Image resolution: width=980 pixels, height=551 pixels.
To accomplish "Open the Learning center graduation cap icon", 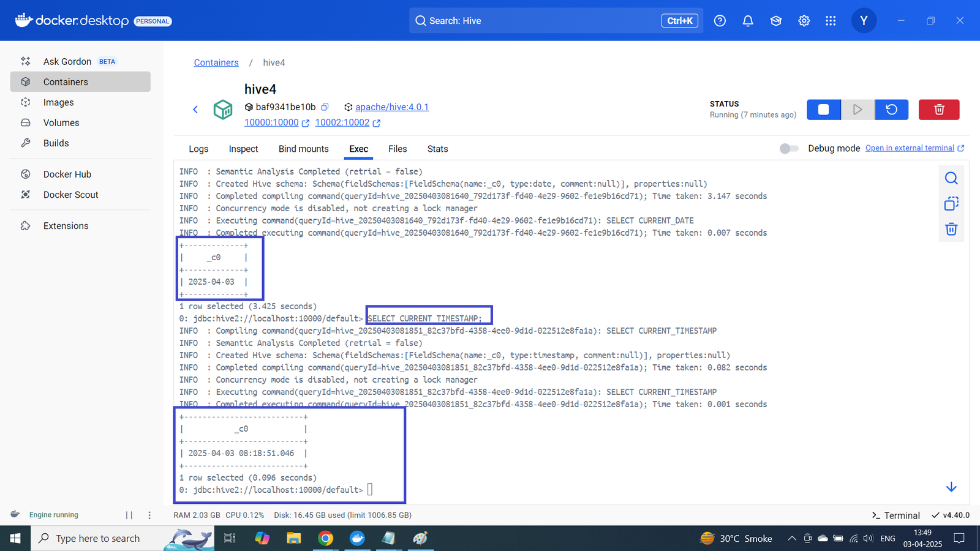I will click(776, 21).
